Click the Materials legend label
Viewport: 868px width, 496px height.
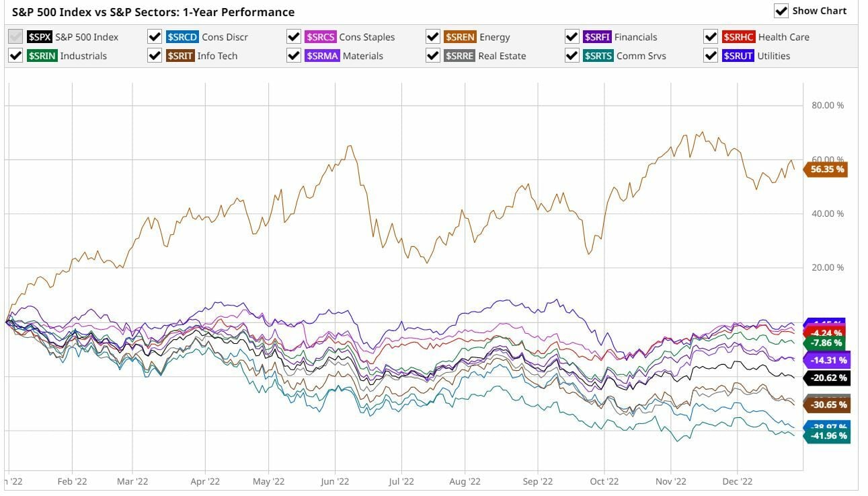tap(362, 56)
